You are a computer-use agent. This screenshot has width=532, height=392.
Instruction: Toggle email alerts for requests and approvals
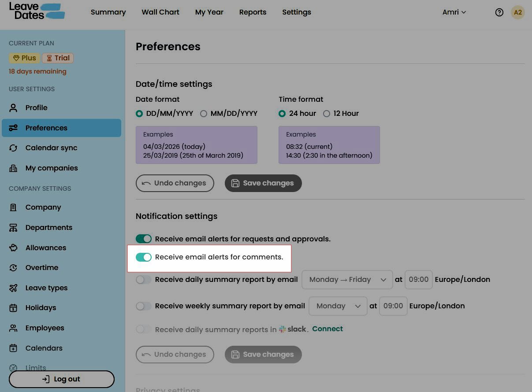[144, 239]
